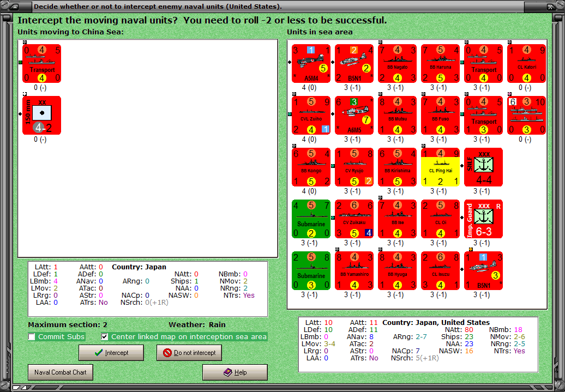Select the CVL Zuiho carrier counter
Screen dimensions: 565x392
click(x=311, y=115)
